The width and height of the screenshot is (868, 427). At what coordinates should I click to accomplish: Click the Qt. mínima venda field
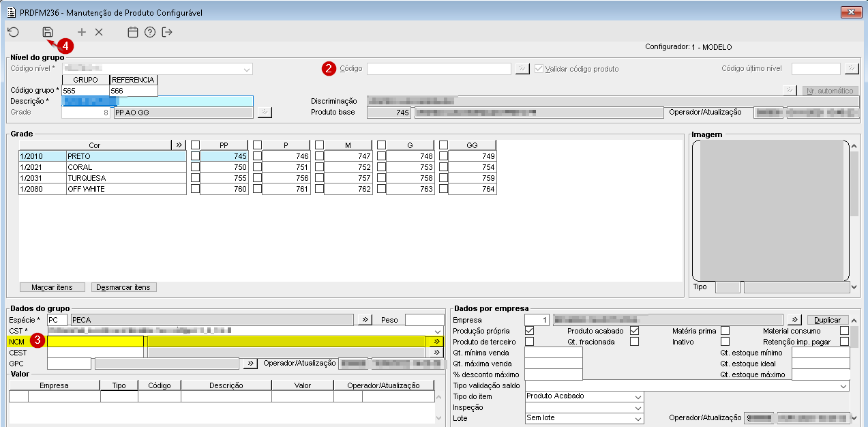(554, 353)
